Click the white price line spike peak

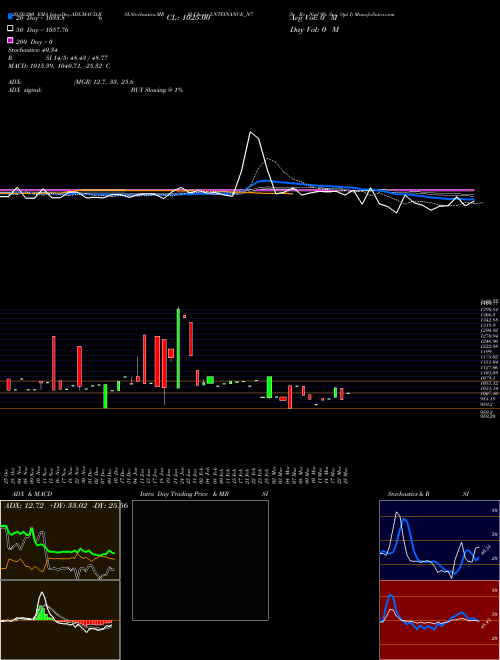click(x=251, y=133)
